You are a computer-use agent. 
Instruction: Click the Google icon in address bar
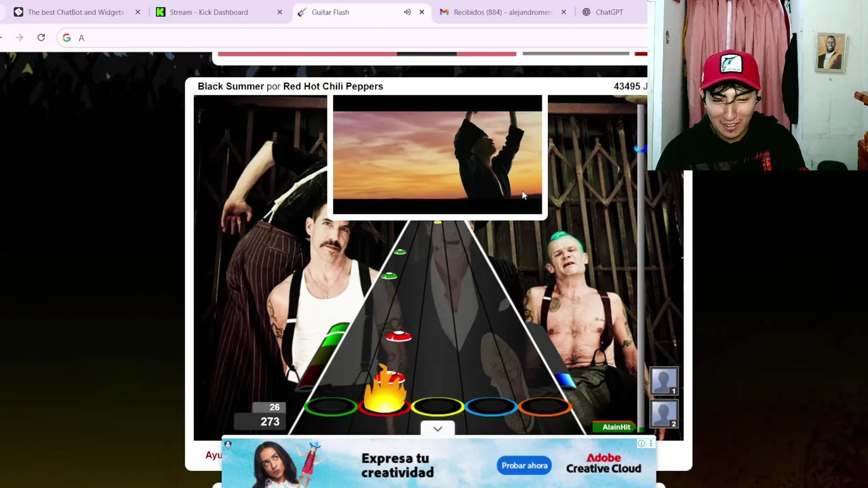(x=66, y=38)
